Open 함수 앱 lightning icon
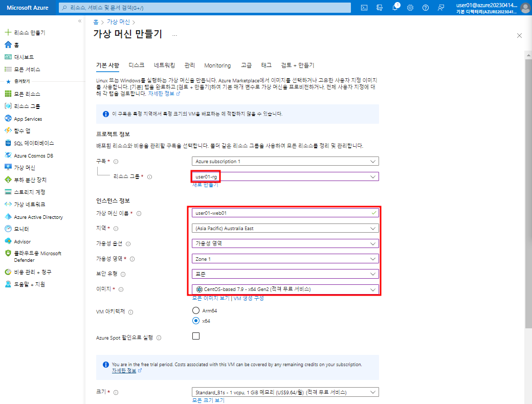Screen dimensions: 532x404 [x=8, y=130]
